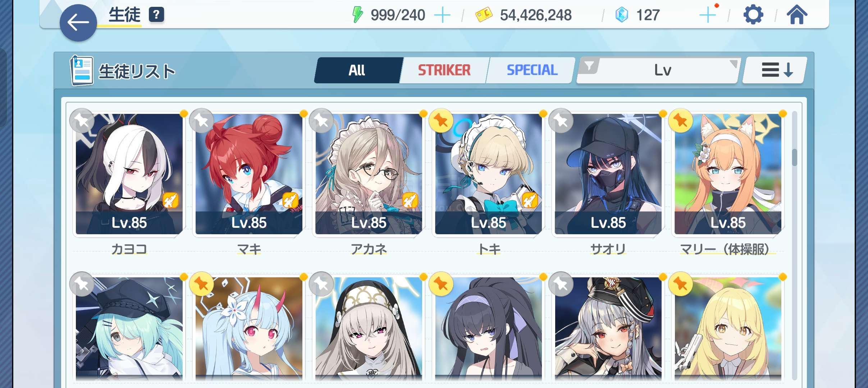Unpin マリー（体操服） from favorites

point(681,120)
